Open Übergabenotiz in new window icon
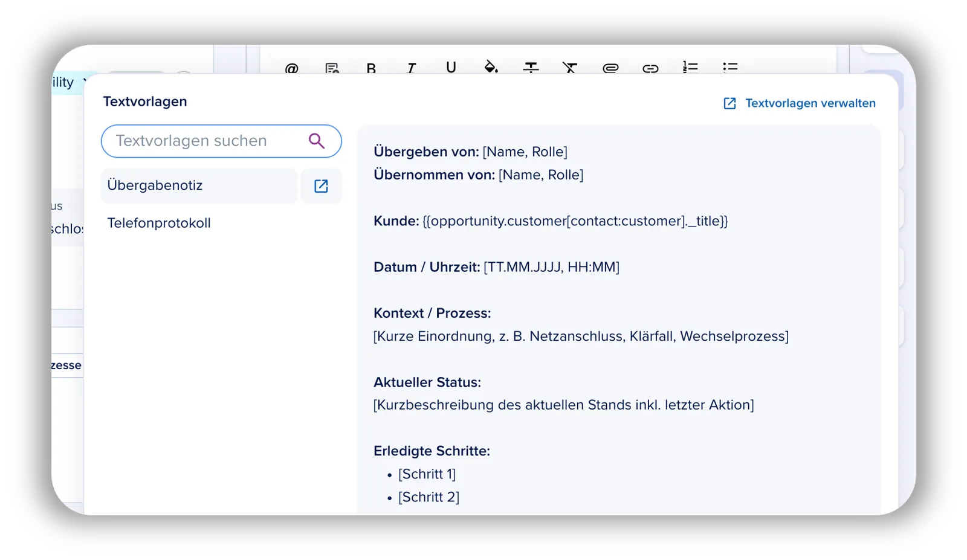The height and width of the screenshot is (560, 967). click(321, 186)
